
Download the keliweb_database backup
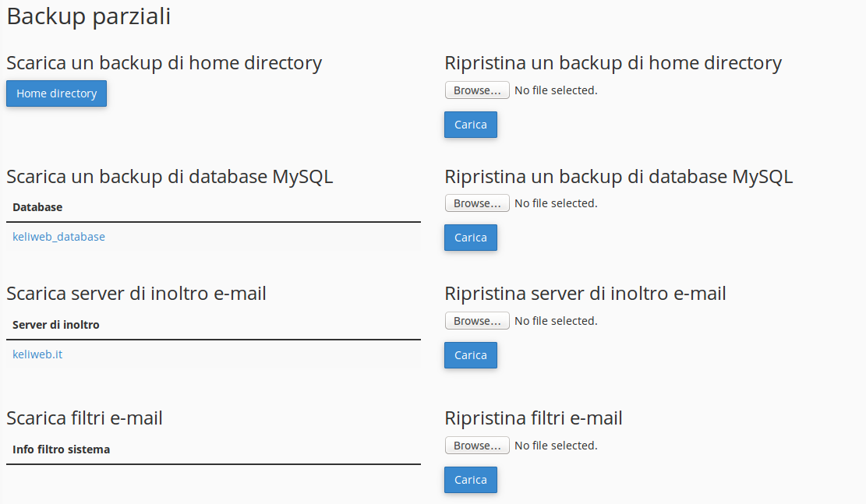58,237
